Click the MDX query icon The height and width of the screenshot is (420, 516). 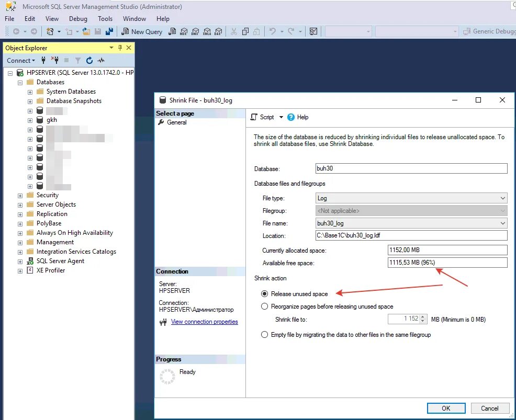(x=184, y=31)
